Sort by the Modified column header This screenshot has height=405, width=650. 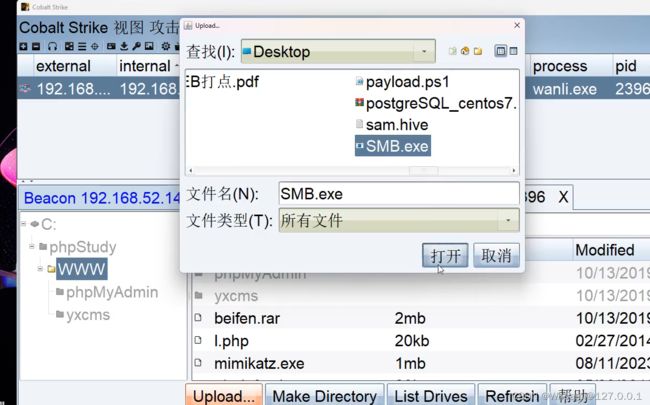click(x=604, y=250)
